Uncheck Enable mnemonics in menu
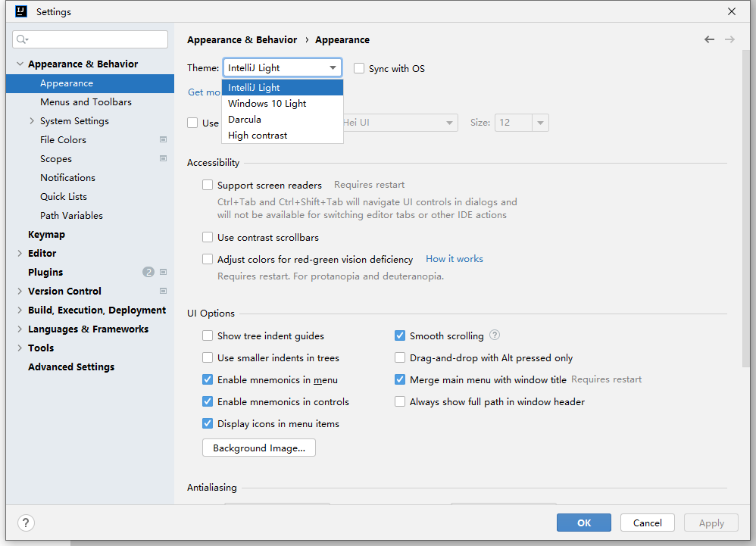 click(208, 379)
